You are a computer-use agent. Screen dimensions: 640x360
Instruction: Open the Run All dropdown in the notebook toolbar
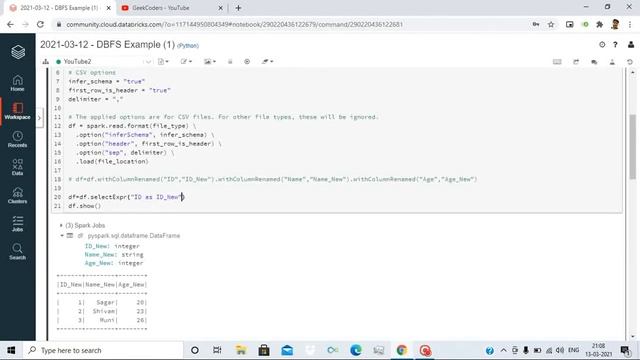[268, 62]
